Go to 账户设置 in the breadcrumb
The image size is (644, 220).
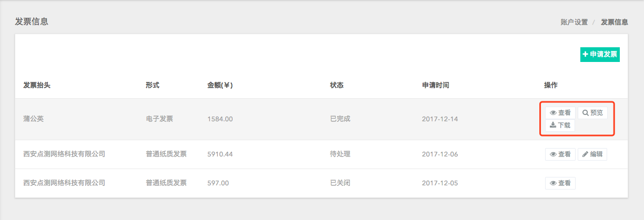click(x=574, y=22)
